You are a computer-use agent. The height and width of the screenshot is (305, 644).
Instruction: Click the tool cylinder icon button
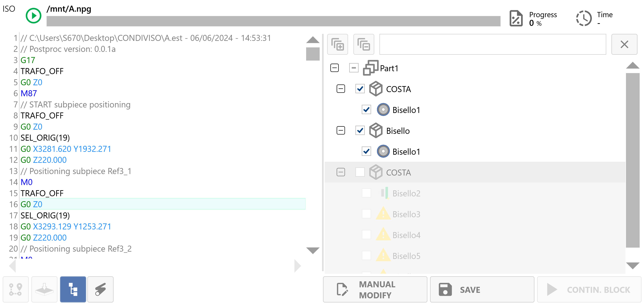pyautogui.click(x=101, y=289)
